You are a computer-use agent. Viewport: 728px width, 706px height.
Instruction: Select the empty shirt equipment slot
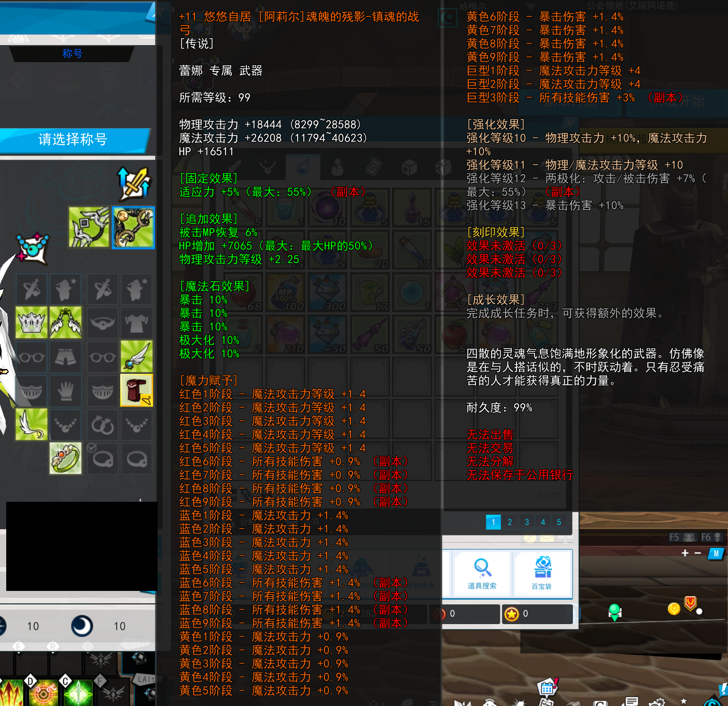[136, 322]
